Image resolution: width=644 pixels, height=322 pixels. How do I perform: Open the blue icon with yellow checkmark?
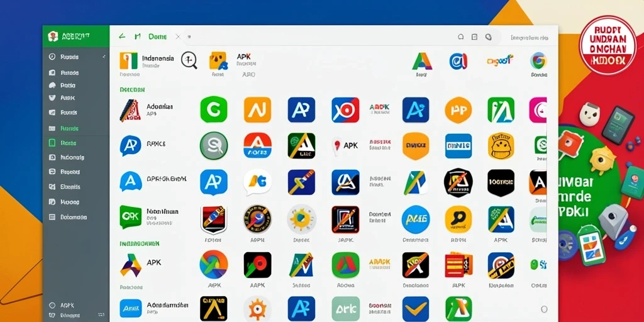tap(416, 309)
